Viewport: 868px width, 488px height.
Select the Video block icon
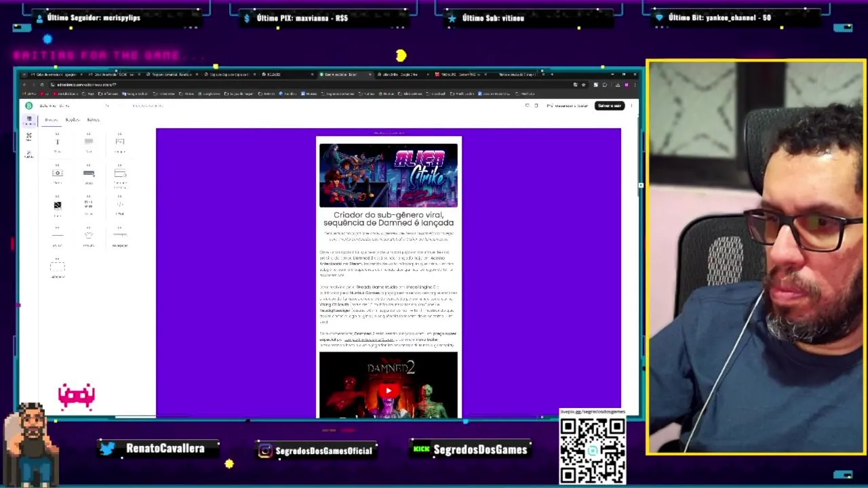(58, 174)
